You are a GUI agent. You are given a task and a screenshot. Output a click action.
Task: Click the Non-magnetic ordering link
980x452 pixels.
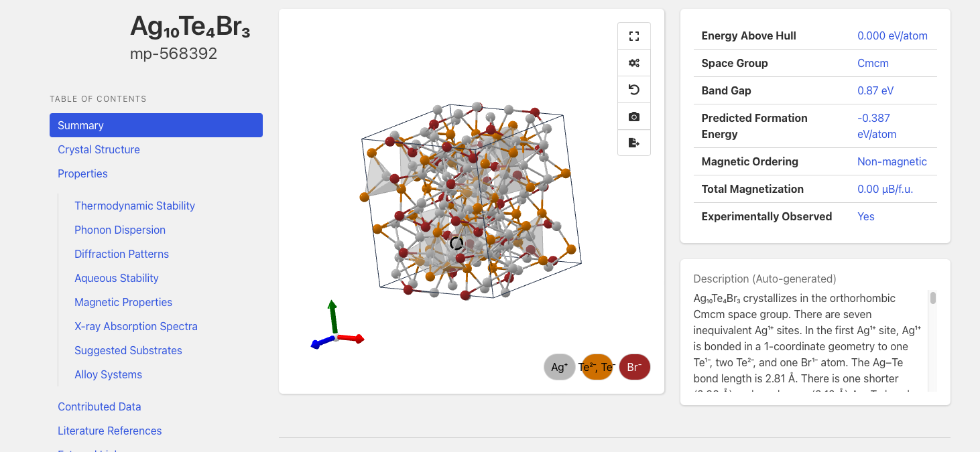click(x=892, y=161)
